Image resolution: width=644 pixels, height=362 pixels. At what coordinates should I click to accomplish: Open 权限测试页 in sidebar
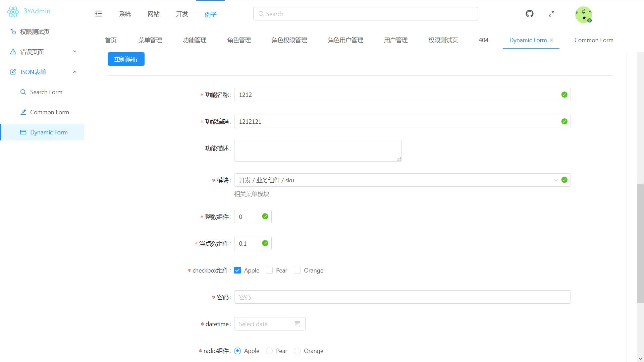click(x=35, y=32)
